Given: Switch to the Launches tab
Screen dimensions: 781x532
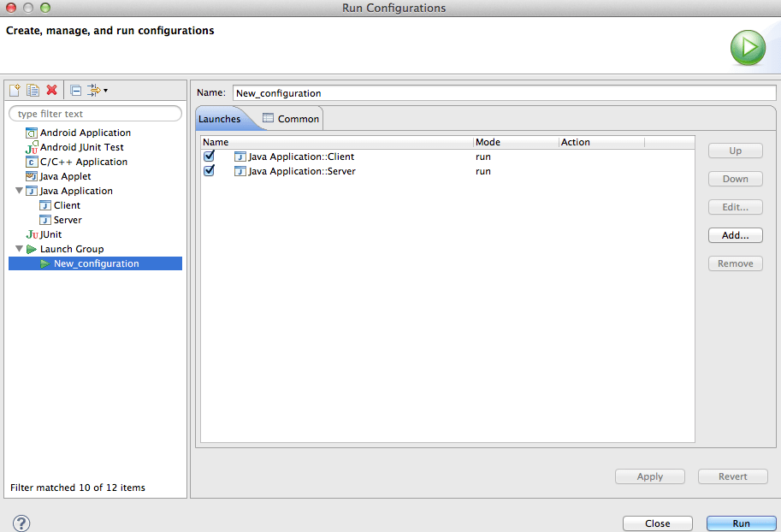Looking at the screenshot, I should (x=220, y=118).
